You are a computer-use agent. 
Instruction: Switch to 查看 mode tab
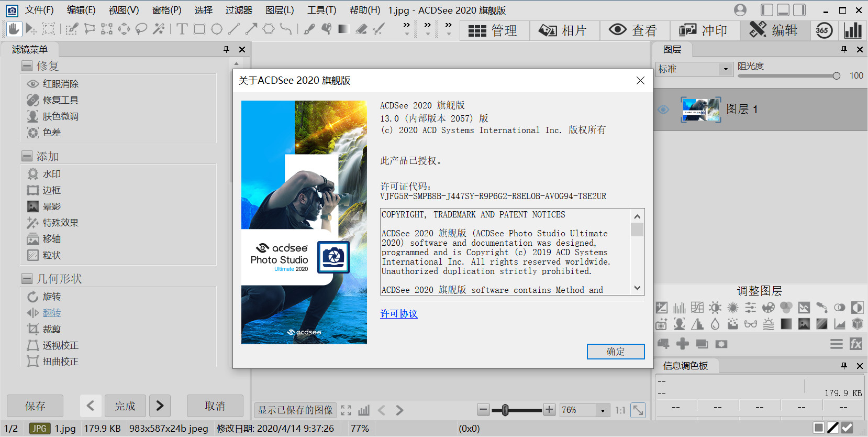[x=635, y=31]
